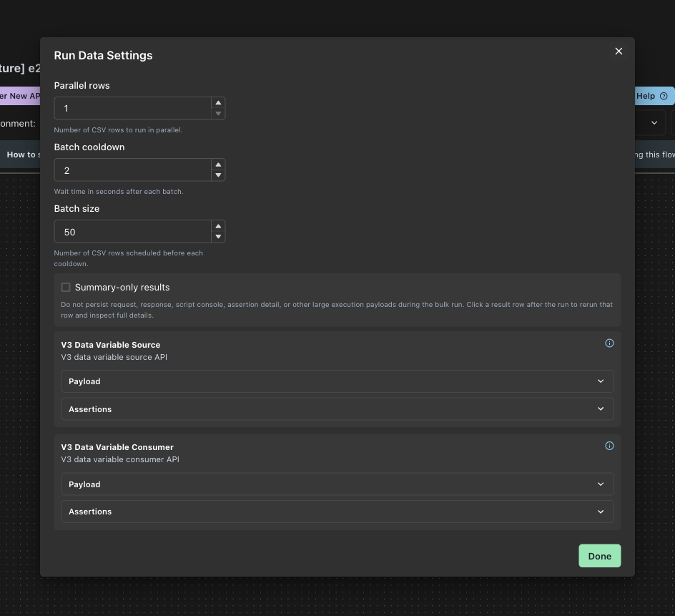The height and width of the screenshot is (616, 675).
Task: Click the V3 Data Variable Consumer heading
Action: [117, 447]
